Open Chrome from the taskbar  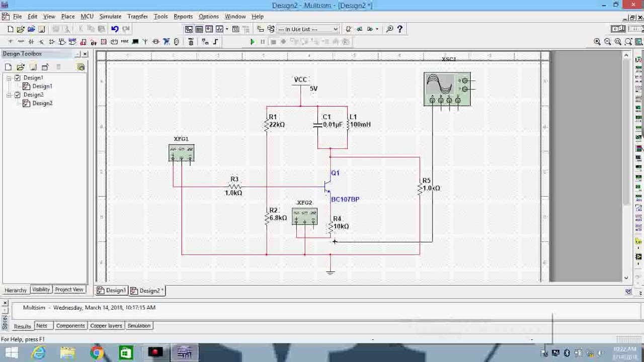97,352
